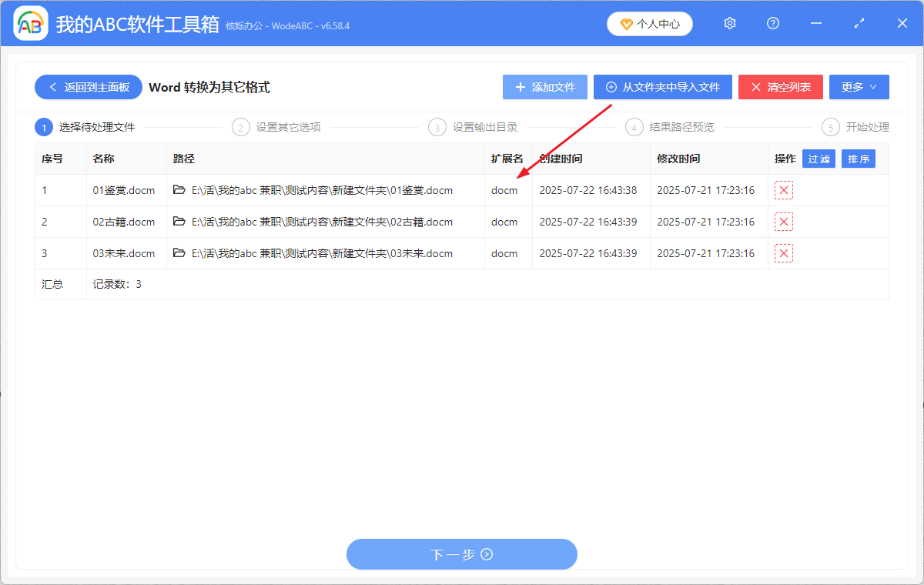Click the AB toolbox logo icon
Viewport: 924px width, 585px height.
pyautogui.click(x=30, y=23)
